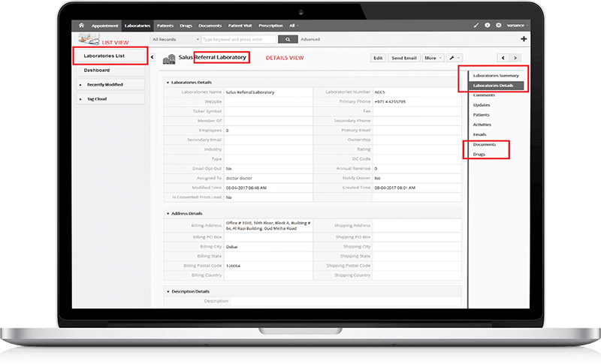Go to previous record arrow
The image size is (601, 364).
(x=503, y=58)
